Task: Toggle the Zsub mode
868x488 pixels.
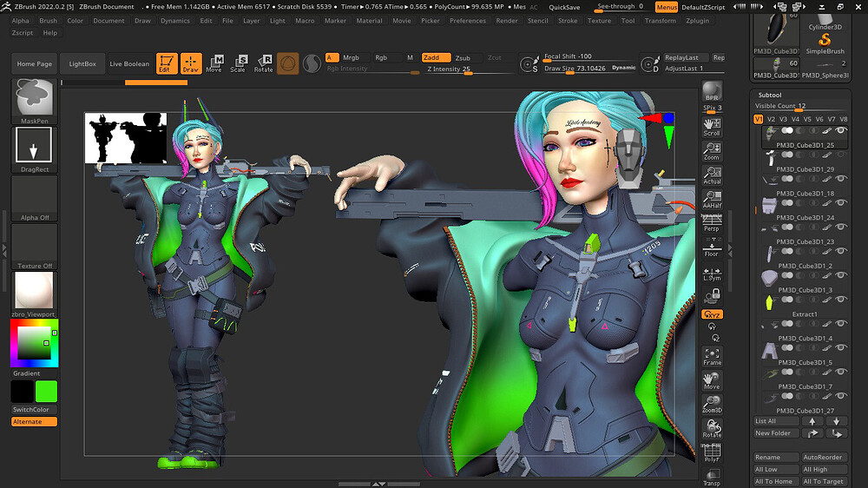Action: coord(465,57)
